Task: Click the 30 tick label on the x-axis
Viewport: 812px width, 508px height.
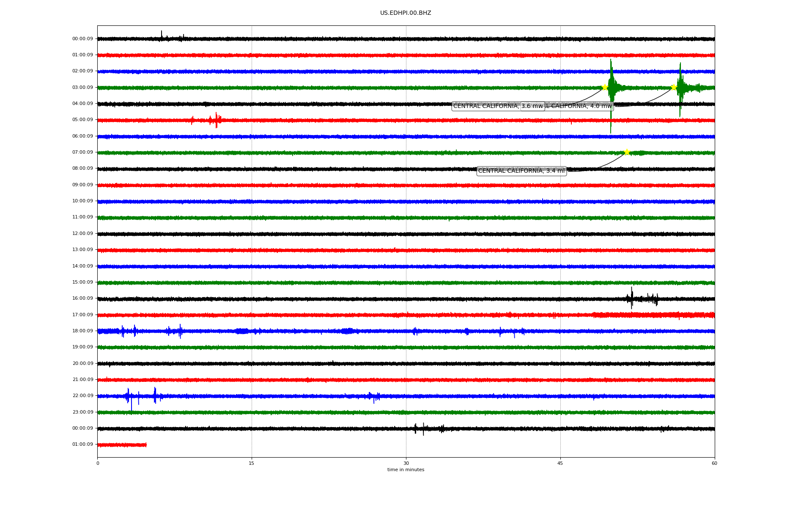Action: click(406, 463)
